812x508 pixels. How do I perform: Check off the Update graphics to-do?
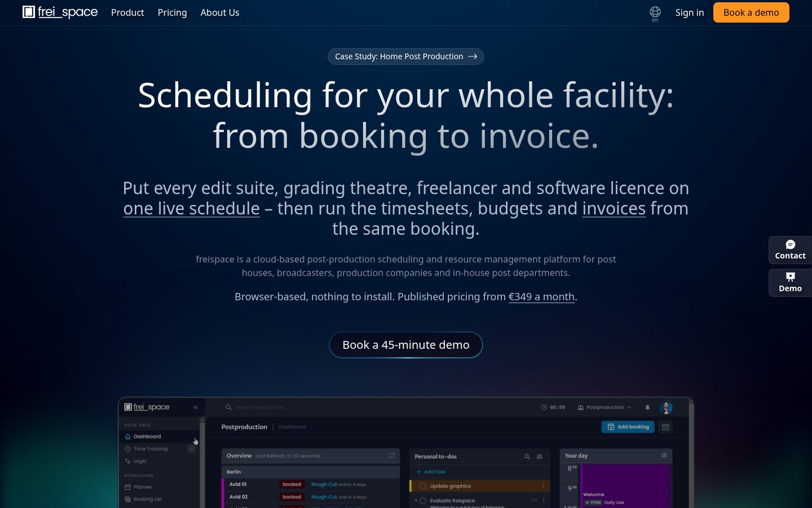[423, 486]
